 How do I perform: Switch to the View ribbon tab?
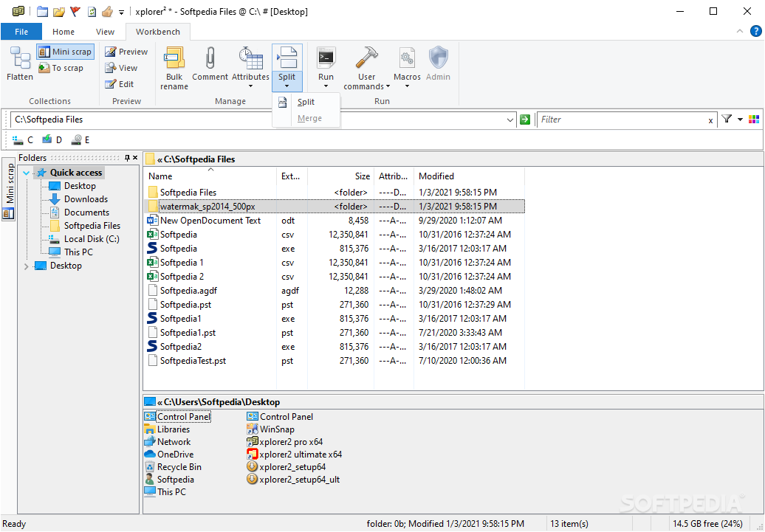[105, 32]
